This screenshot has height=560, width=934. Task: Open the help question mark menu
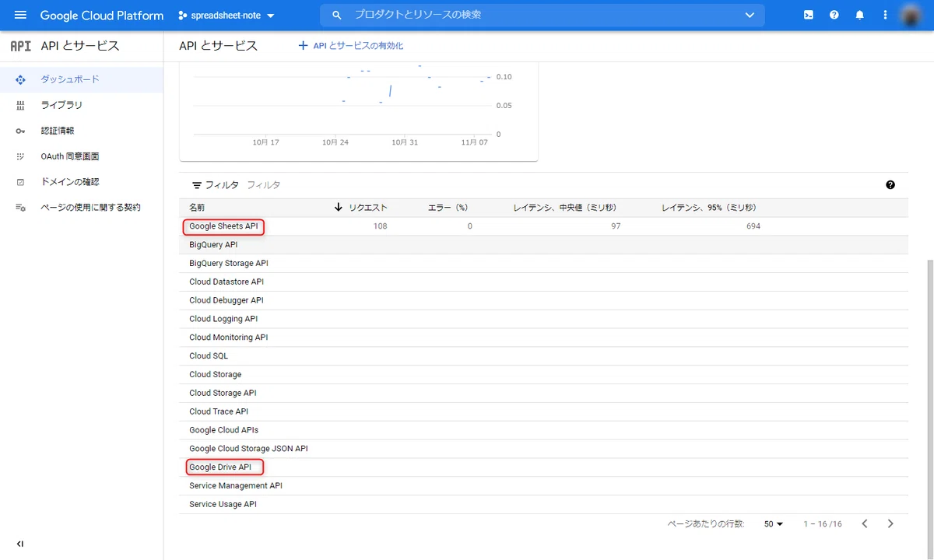[834, 16]
